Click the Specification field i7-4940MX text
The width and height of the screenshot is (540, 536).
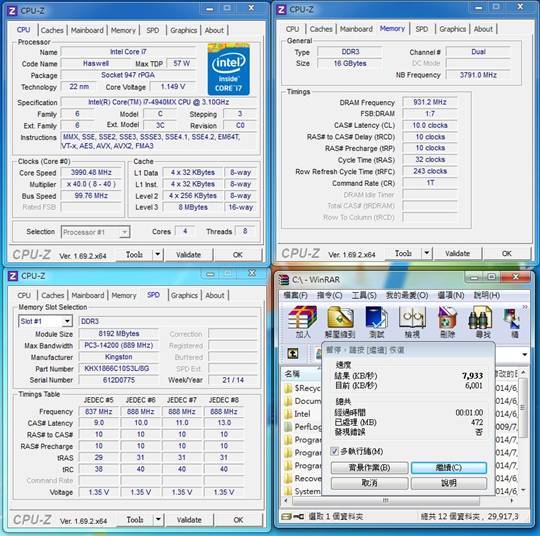click(159, 102)
